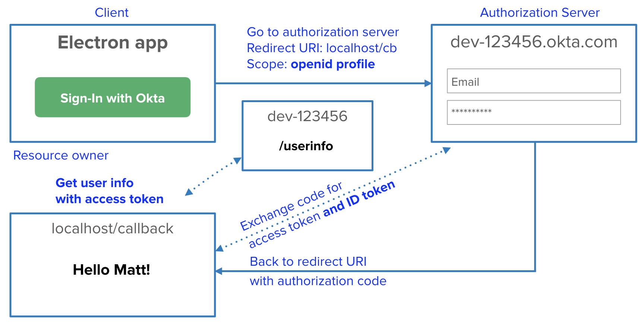Screen dimensions: 644x325
Task: Click the dotted arrowhead beside Get user info text
Action: point(189,192)
